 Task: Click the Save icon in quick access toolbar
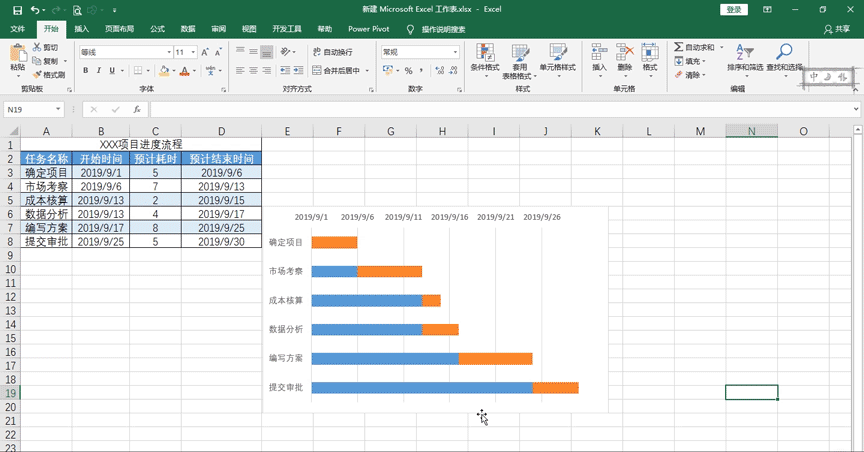click(14, 9)
